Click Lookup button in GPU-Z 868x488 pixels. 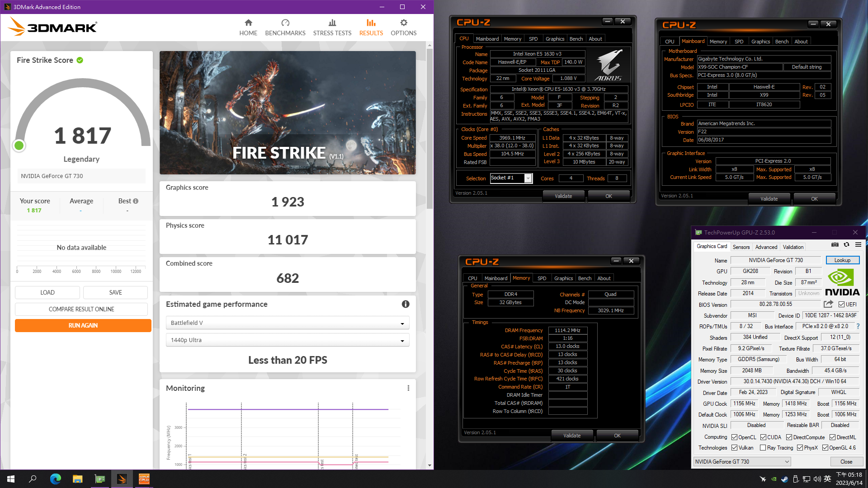[843, 260]
